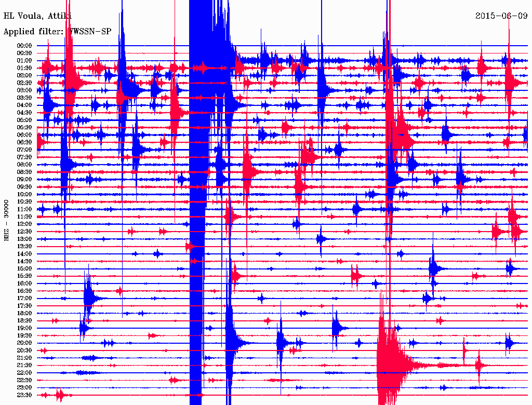
Task: Click the 21:00 time label
Action: point(24,358)
